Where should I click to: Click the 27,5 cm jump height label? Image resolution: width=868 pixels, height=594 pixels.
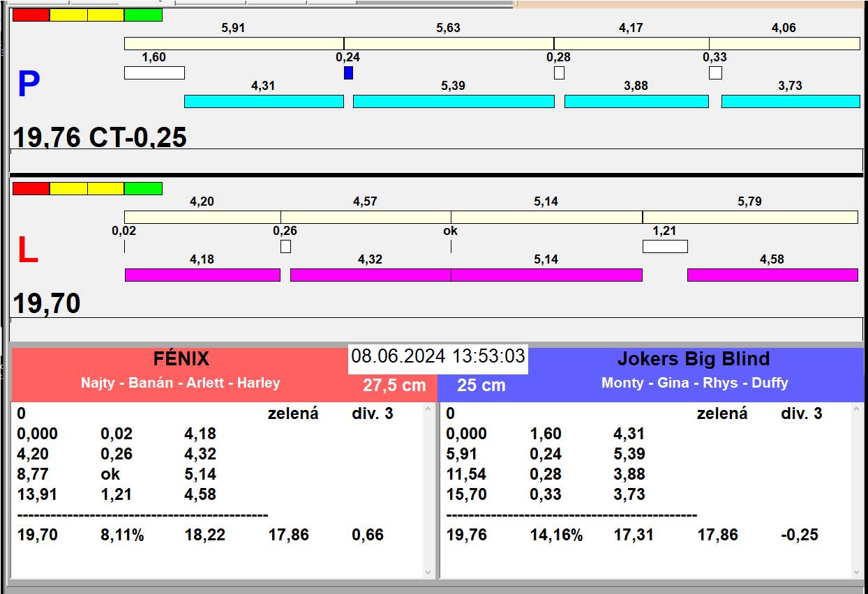[394, 386]
